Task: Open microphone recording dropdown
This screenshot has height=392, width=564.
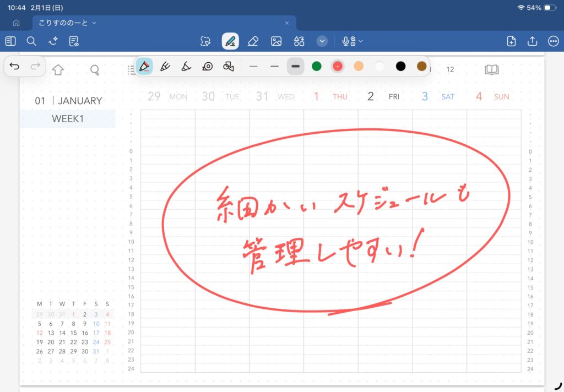Action: tap(352, 41)
